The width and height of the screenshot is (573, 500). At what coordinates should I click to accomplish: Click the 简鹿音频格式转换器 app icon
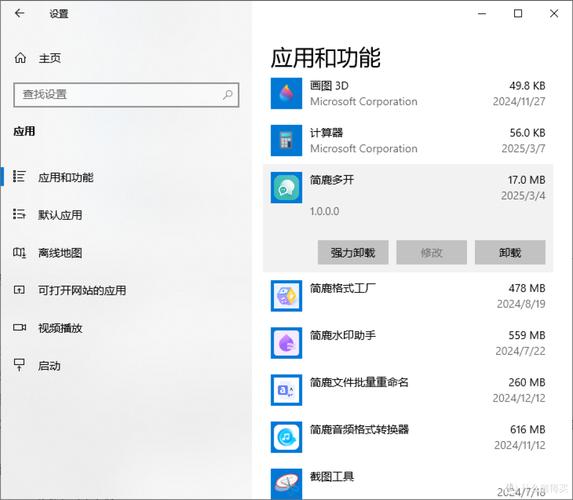coord(286,437)
